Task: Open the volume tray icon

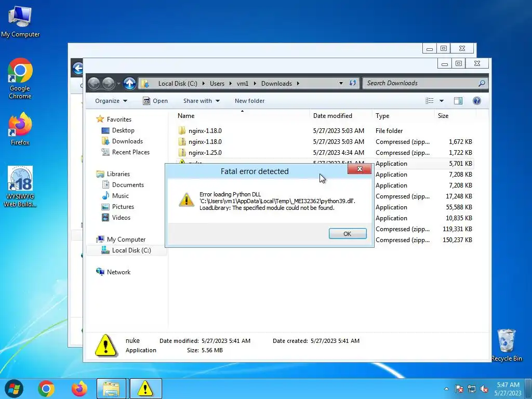Action: tap(485, 389)
